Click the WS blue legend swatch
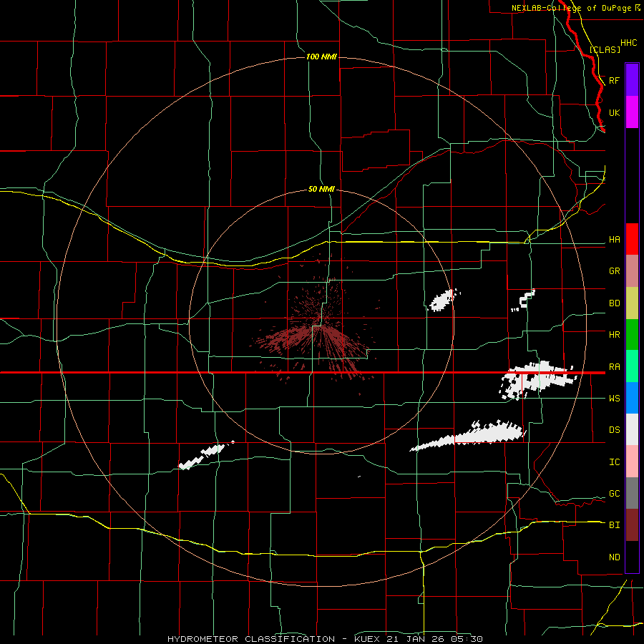Screen dimensions: 644x644 tap(632, 398)
